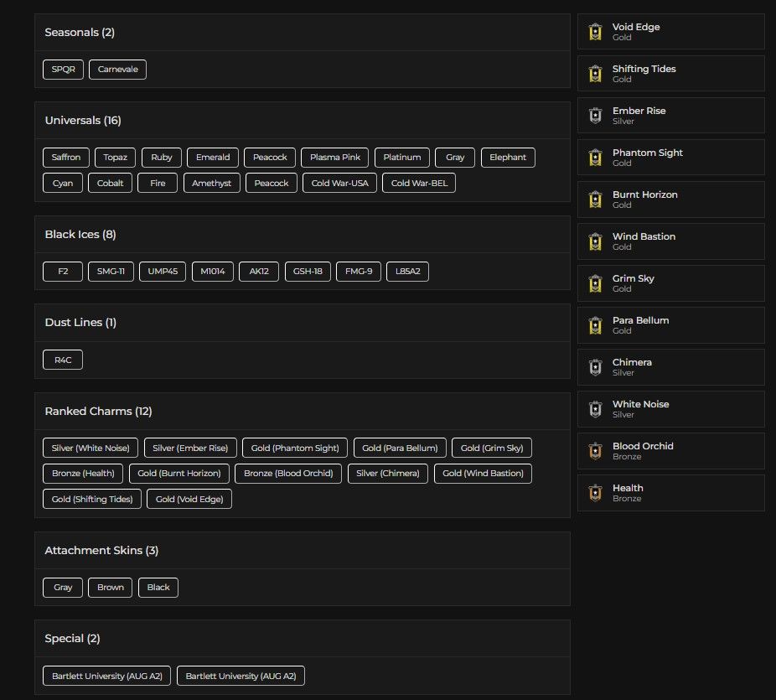
Task: Click the Grim Sky gold charm icon
Action: point(595,283)
